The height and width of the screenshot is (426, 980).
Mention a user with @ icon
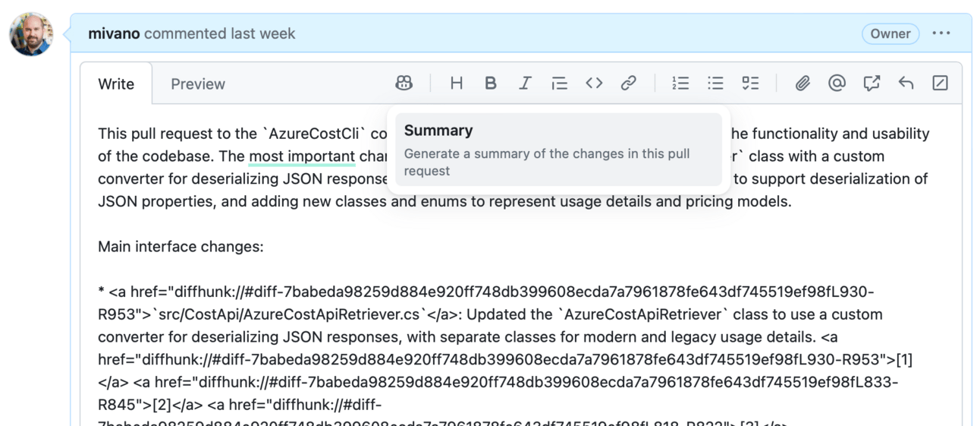(837, 84)
